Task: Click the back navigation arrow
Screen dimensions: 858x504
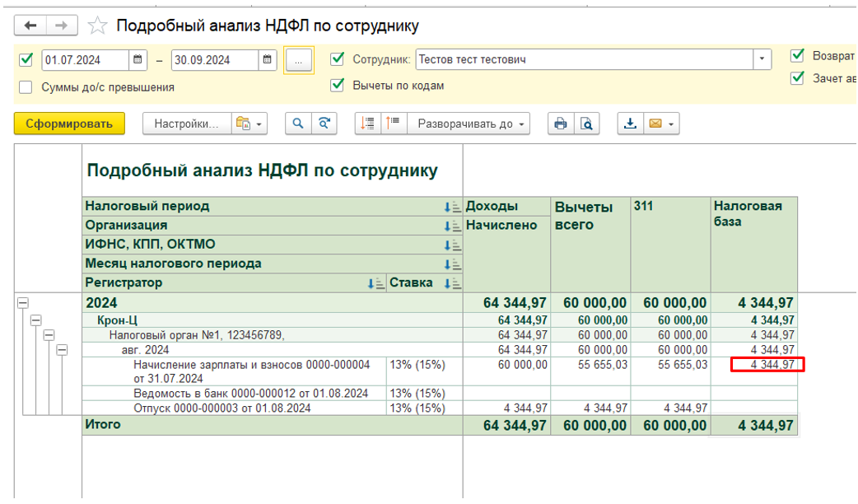Action: pyautogui.click(x=31, y=26)
